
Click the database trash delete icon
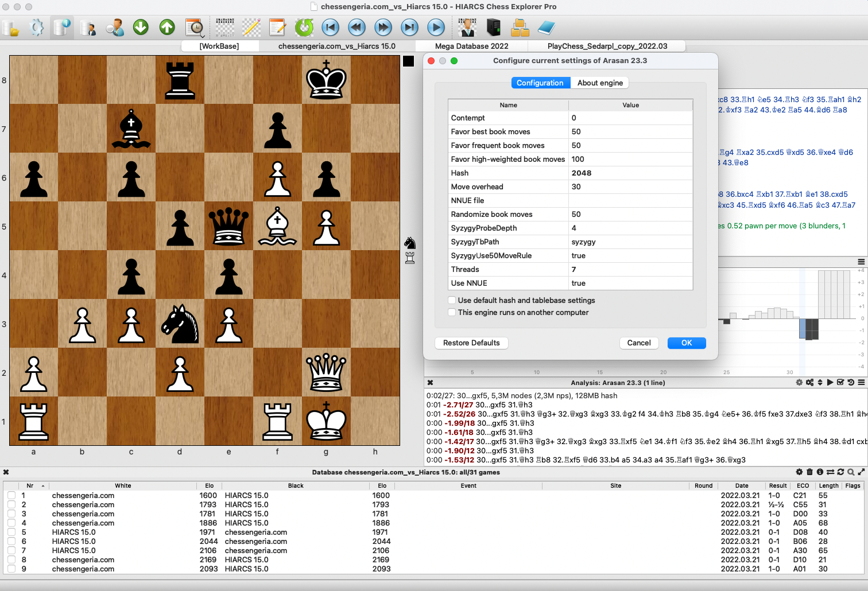click(x=809, y=472)
